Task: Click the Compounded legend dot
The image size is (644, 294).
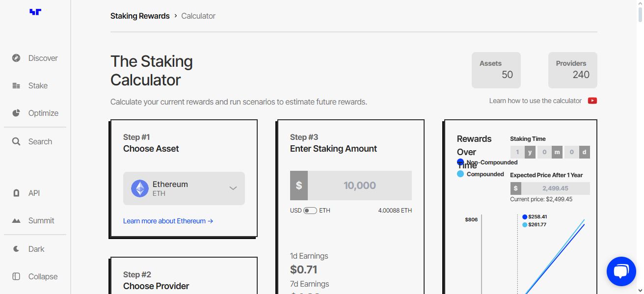Action: coord(460,174)
